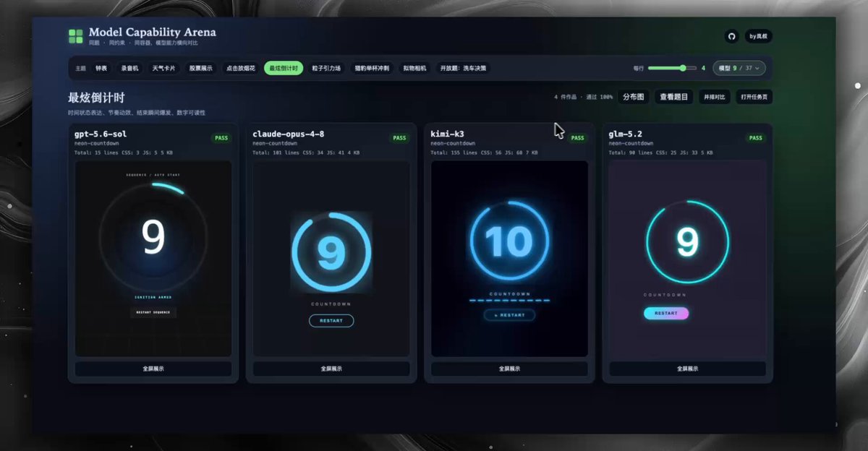Select the 粒子引力场 topic tab
This screenshot has height=451, width=868.
326,68
